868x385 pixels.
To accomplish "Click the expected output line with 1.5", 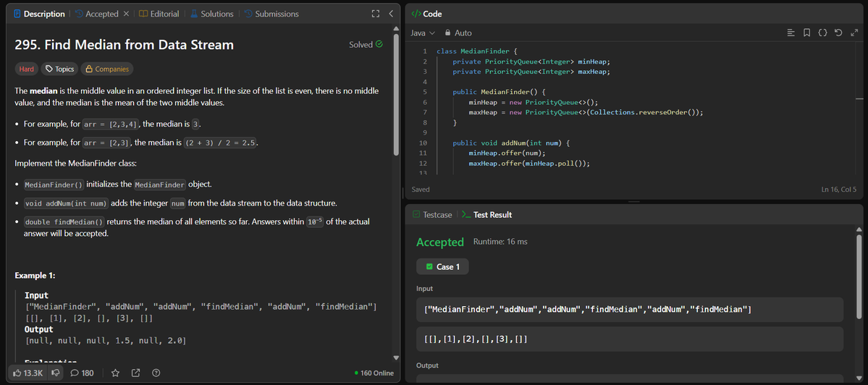I will [106, 341].
